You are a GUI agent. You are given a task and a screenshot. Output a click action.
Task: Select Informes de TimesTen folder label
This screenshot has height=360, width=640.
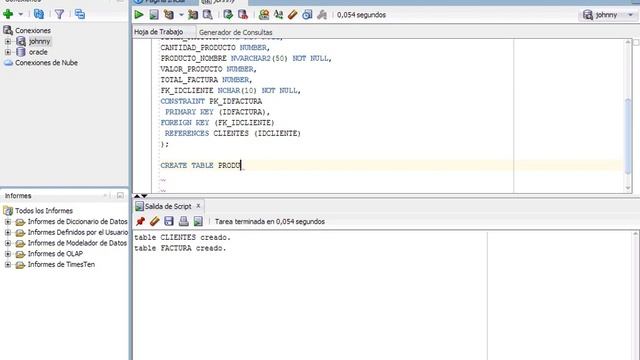pyautogui.click(x=61, y=264)
